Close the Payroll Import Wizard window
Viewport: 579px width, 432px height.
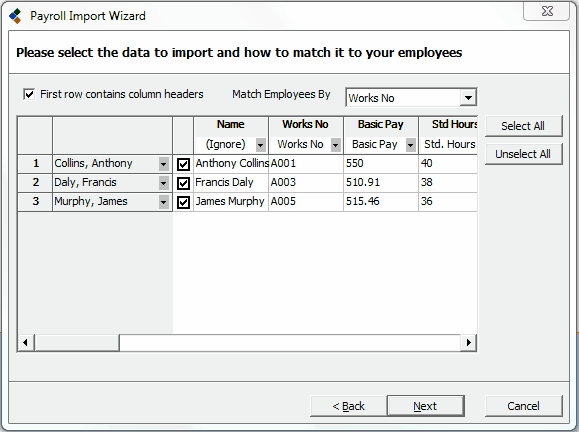tap(547, 11)
